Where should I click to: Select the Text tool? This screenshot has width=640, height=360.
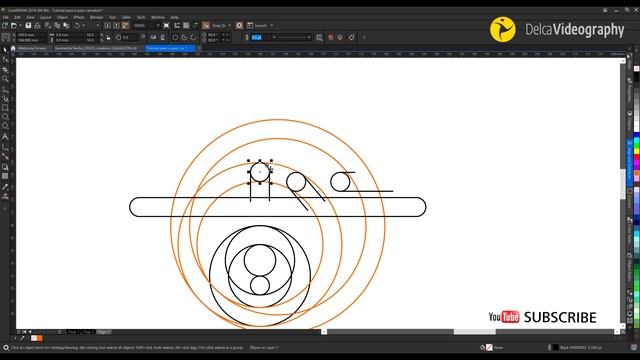point(5,137)
